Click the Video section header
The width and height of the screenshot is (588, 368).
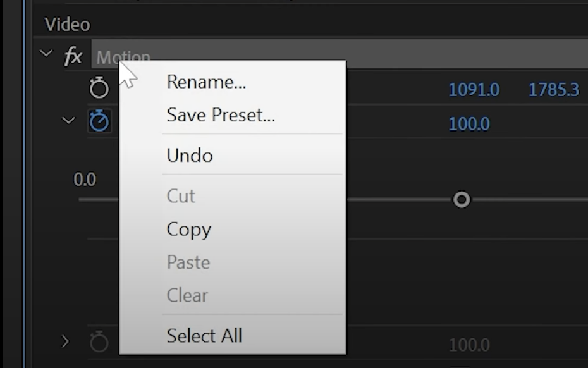click(x=66, y=25)
